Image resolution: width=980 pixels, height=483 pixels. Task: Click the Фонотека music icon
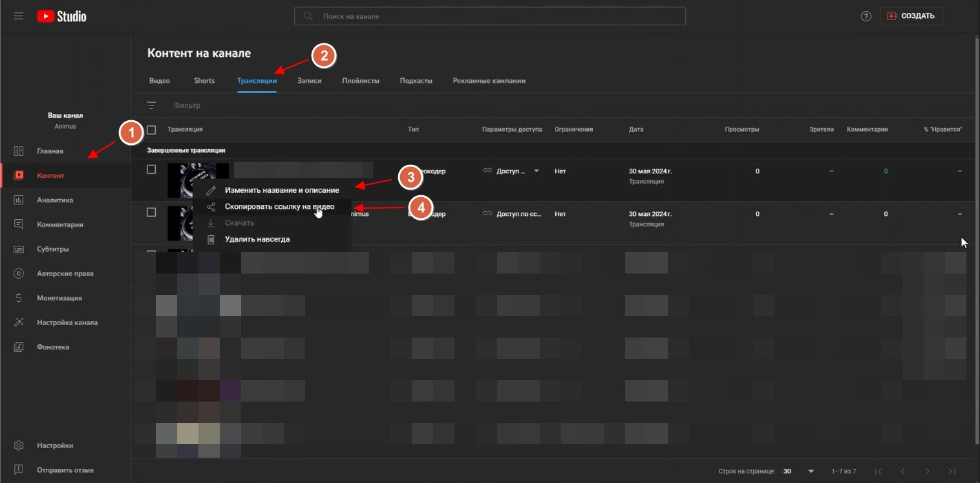[x=19, y=347]
